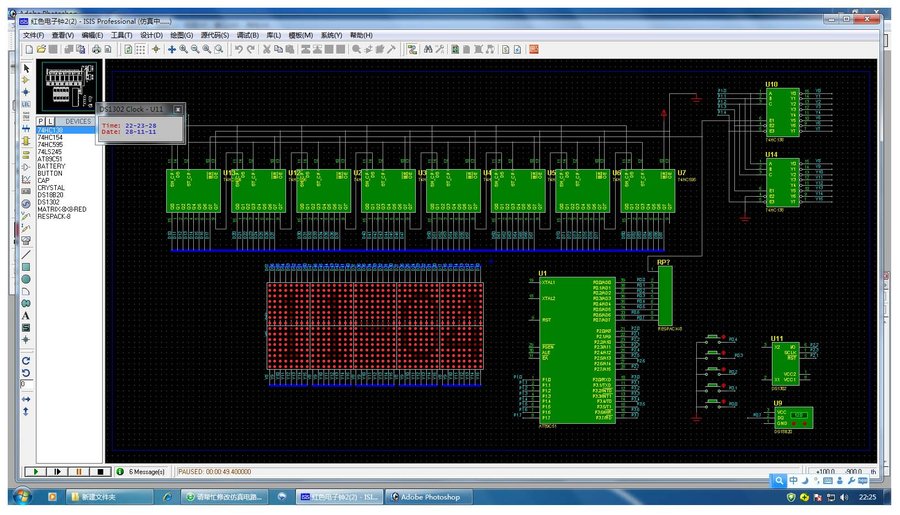Toggle grid display in toolbar
The width and height of the screenshot is (900, 515).
coord(141,49)
